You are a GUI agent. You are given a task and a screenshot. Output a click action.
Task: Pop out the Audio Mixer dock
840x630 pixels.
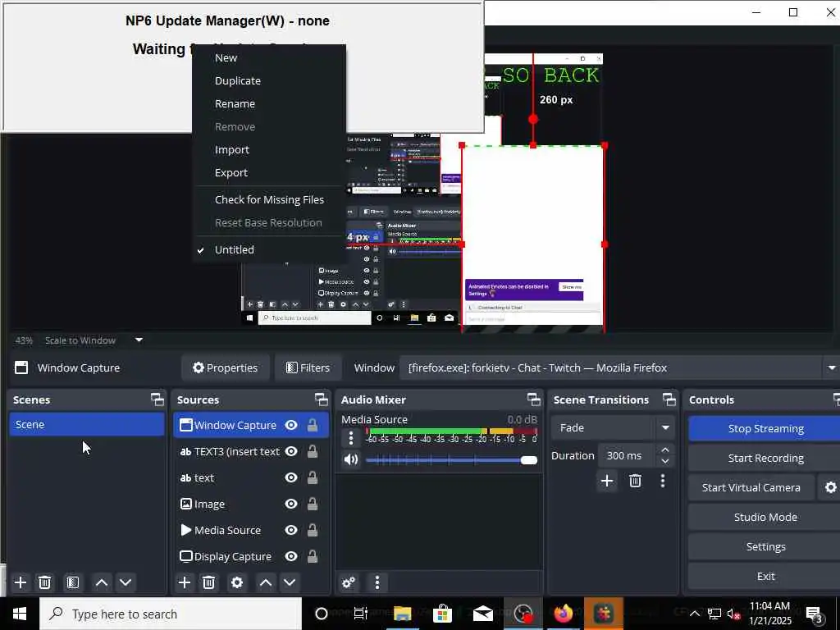pyautogui.click(x=533, y=399)
